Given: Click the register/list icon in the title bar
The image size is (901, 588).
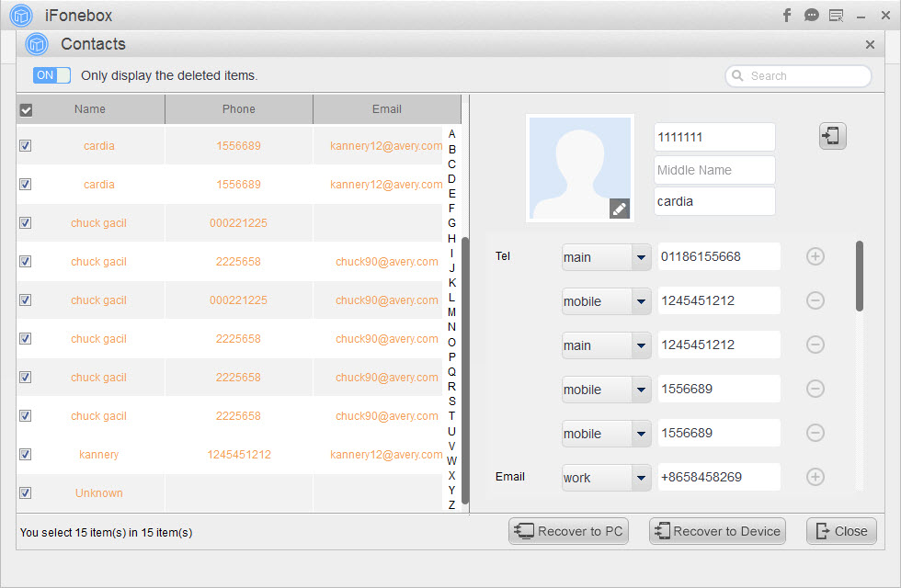Looking at the screenshot, I should click(x=836, y=16).
